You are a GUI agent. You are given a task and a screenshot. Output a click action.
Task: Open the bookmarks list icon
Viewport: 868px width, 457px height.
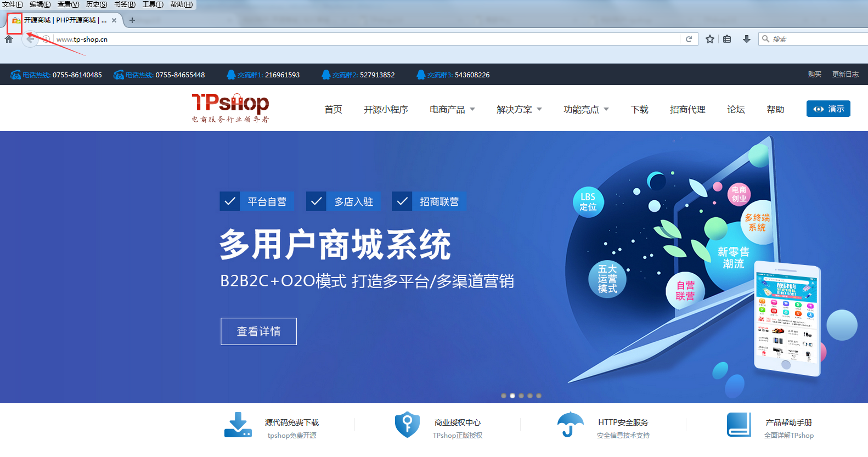point(727,39)
